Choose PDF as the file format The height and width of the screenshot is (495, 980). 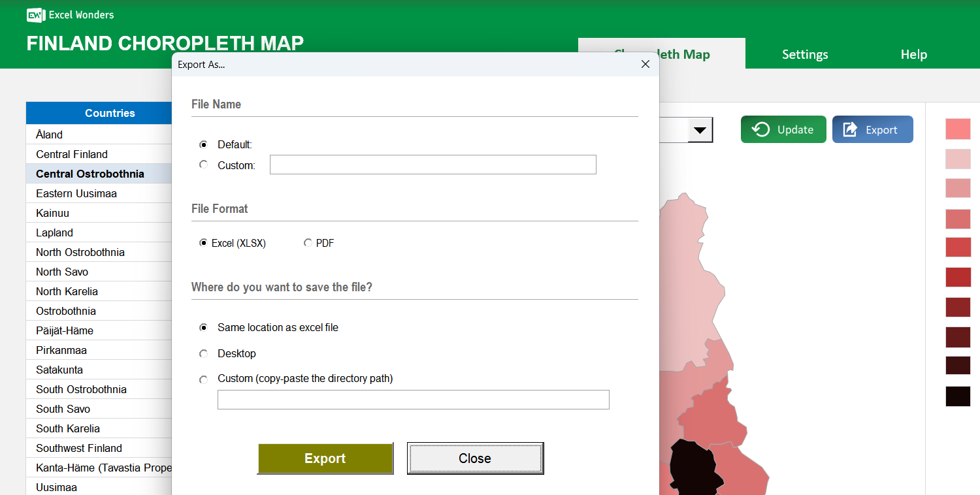308,242
